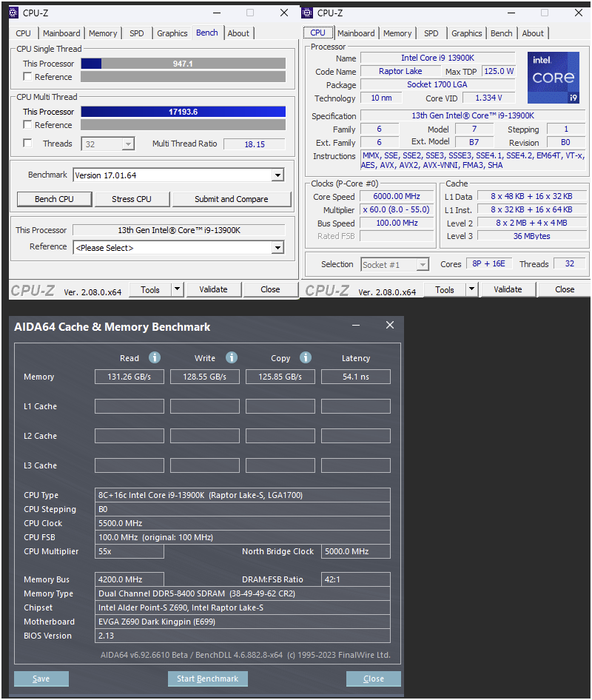Click single thread score bar showing 947.1
The height and width of the screenshot is (700, 592).
pyautogui.click(x=183, y=64)
